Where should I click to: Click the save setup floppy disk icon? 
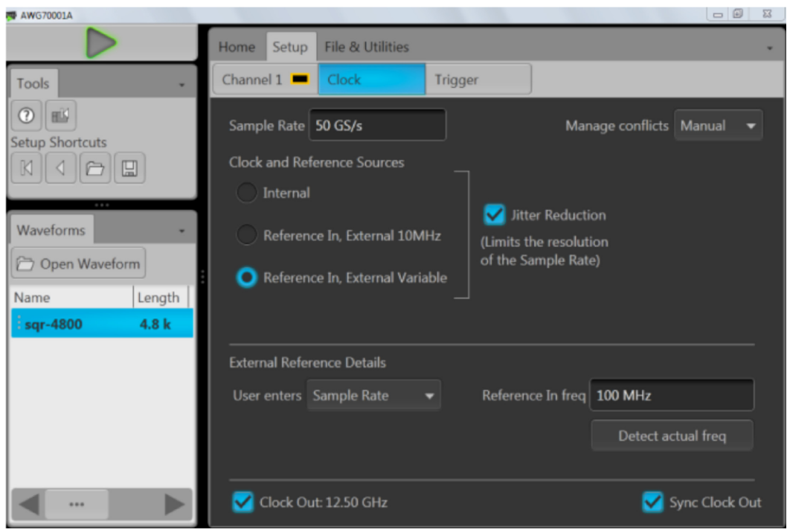pyautogui.click(x=129, y=169)
